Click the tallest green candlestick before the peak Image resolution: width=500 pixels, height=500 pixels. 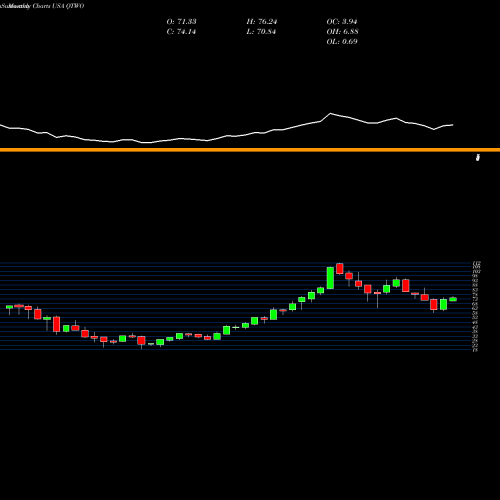pyautogui.click(x=330, y=278)
